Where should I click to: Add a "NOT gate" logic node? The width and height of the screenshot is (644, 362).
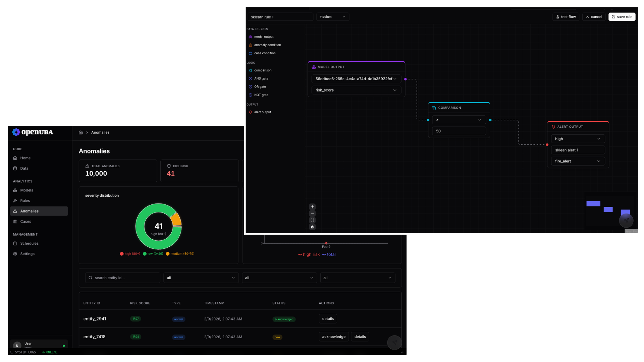click(261, 95)
